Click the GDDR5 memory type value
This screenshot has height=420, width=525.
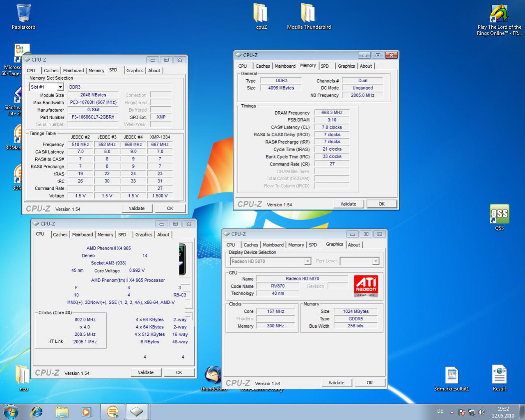point(355,319)
